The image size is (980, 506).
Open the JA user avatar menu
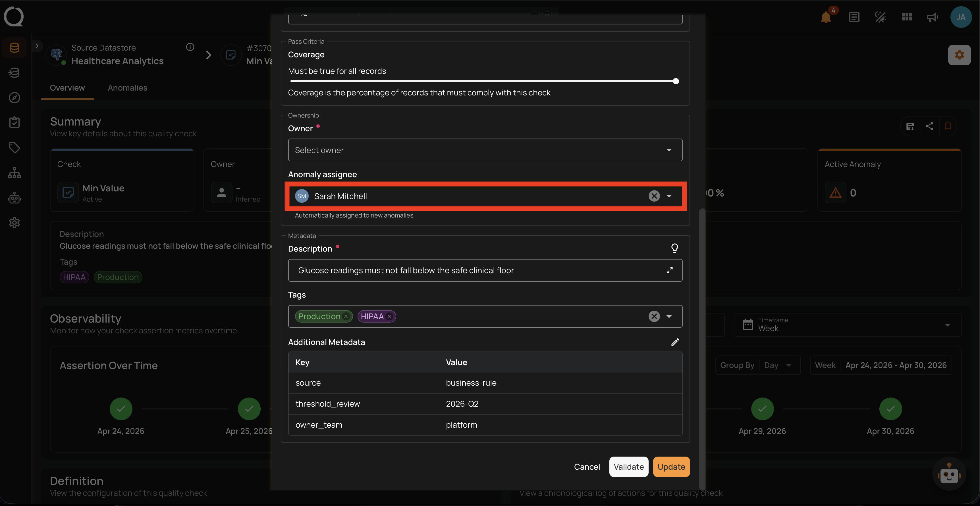(x=961, y=17)
